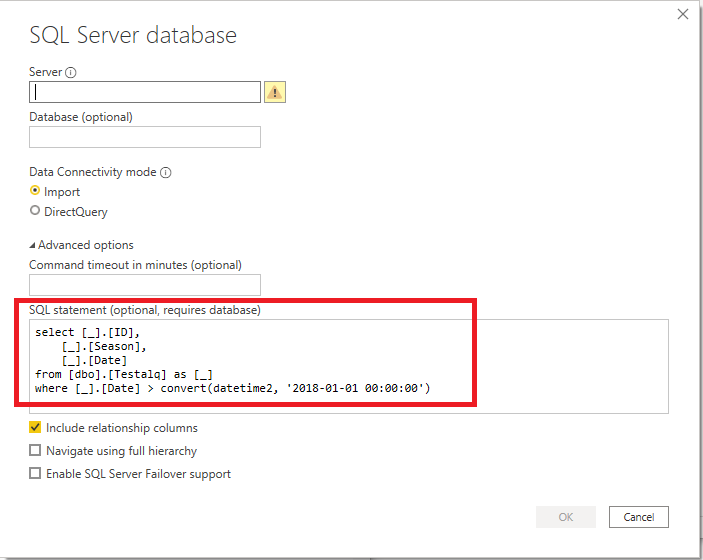Click the OK button
The width and height of the screenshot is (703, 560).
coord(566,517)
